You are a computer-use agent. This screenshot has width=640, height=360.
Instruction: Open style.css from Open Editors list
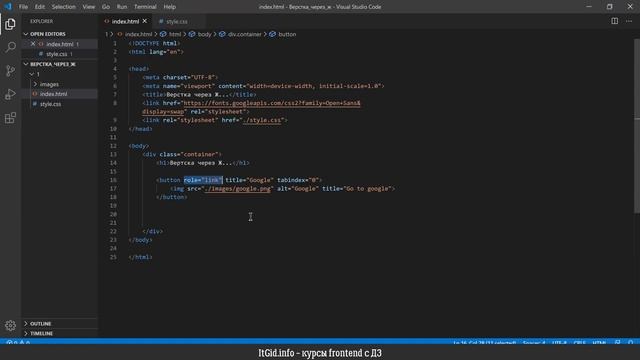click(x=57, y=54)
